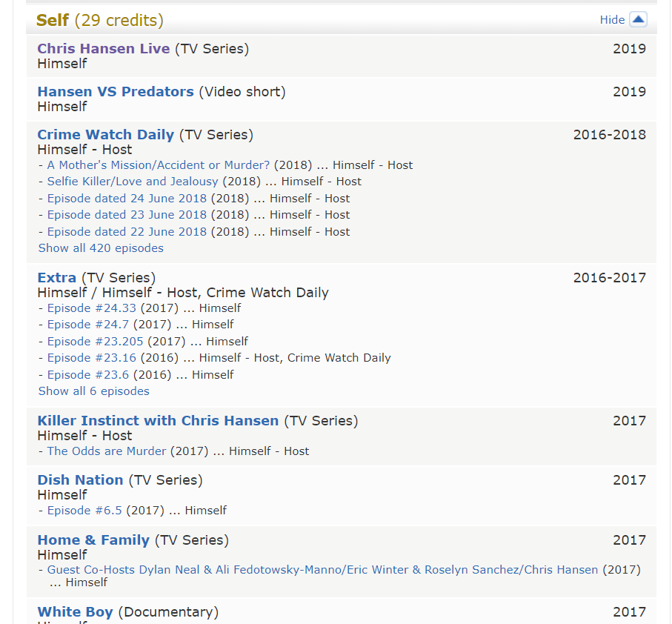672x624 pixels.
Task: Open Extra Episode #23.16
Action: click(91, 358)
